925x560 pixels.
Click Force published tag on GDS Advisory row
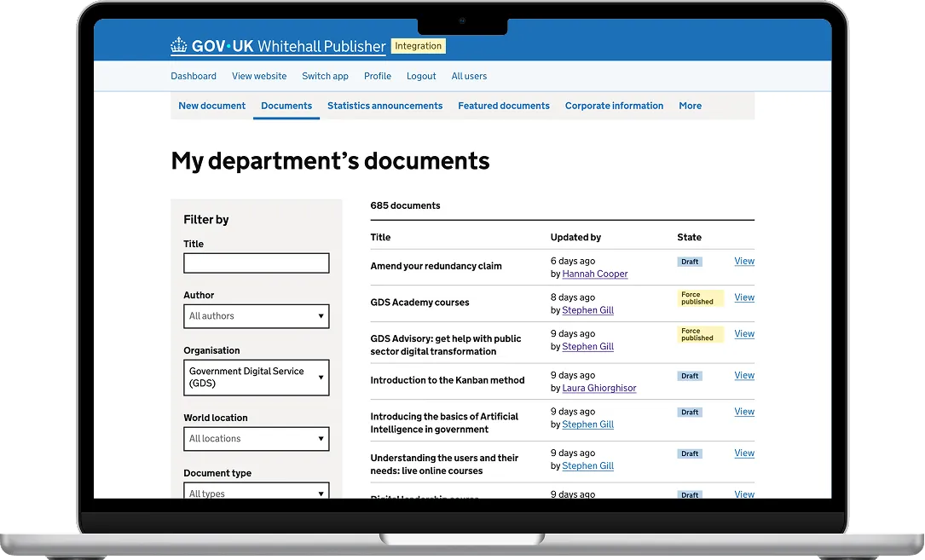tap(700, 335)
